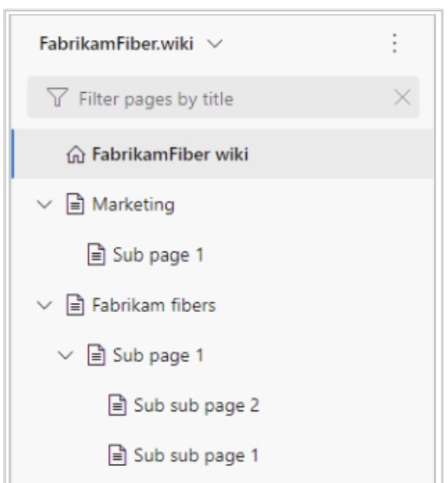448x483 pixels.
Task: Open the FabrikamFiber.wiki selector dropdown chevron
Action: (215, 44)
